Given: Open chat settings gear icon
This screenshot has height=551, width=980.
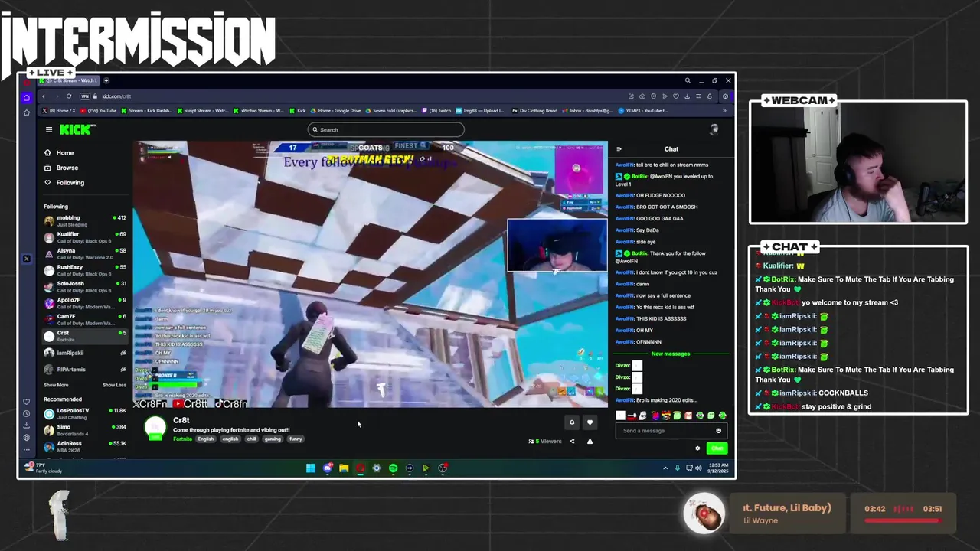Looking at the screenshot, I should 697,448.
